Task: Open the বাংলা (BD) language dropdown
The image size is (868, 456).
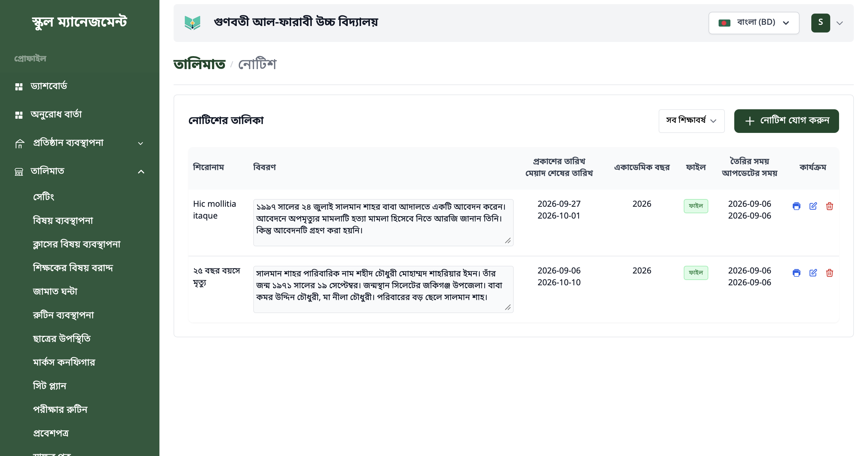Action: (754, 23)
